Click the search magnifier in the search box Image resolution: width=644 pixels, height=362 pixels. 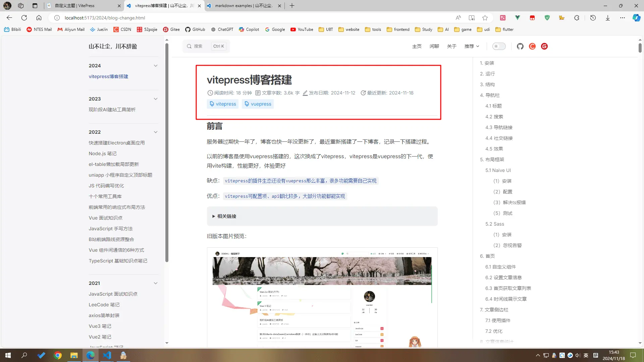click(x=189, y=46)
